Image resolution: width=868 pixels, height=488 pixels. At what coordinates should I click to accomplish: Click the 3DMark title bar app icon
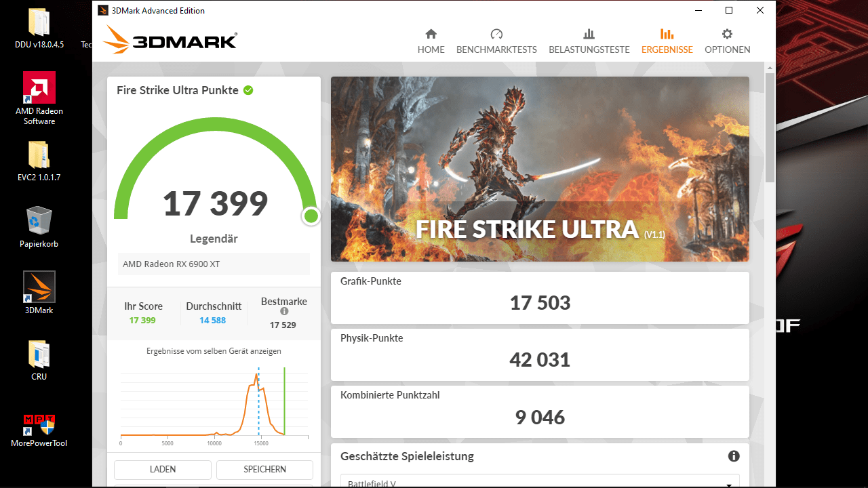(102, 10)
